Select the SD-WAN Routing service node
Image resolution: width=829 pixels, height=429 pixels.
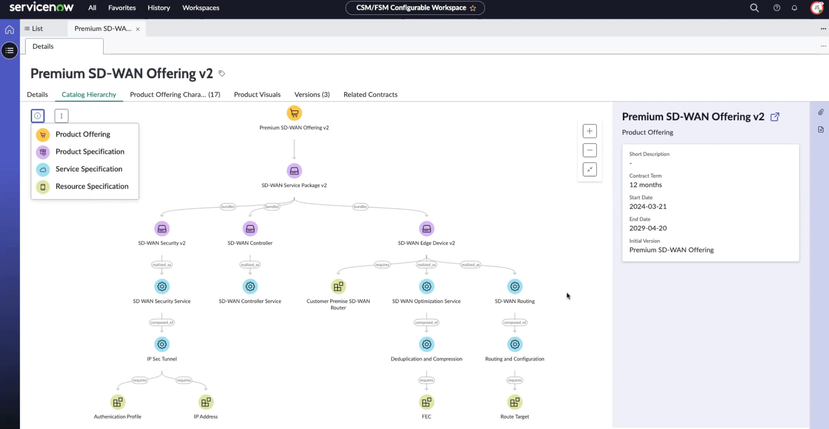tap(514, 287)
